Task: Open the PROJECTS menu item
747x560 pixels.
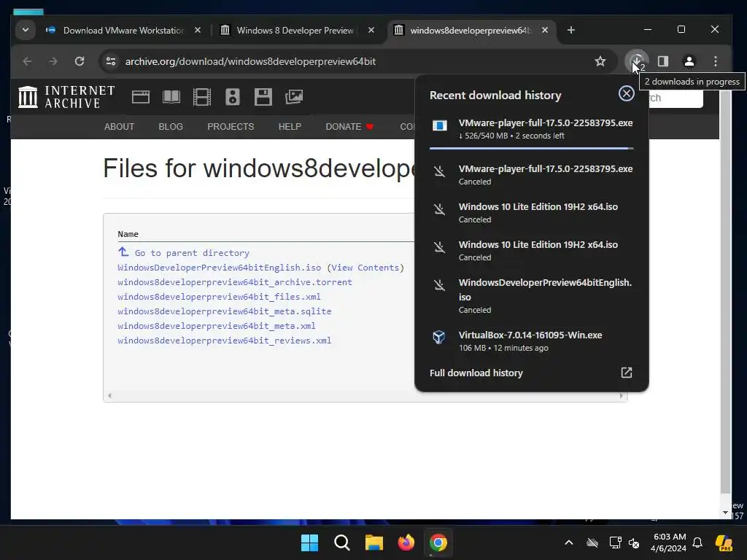Action: click(x=231, y=127)
